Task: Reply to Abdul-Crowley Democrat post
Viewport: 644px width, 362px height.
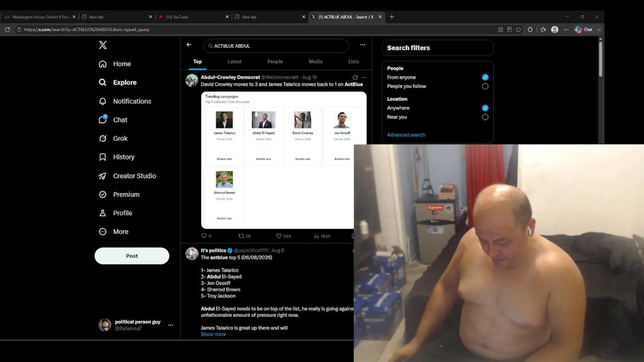Action: [206, 236]
